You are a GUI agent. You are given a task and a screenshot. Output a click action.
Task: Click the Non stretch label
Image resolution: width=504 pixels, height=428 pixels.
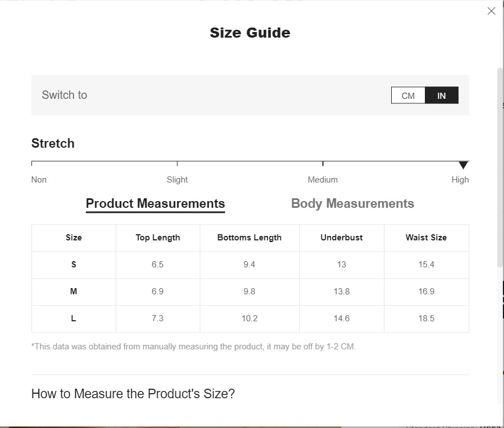(x=39, y=180)
